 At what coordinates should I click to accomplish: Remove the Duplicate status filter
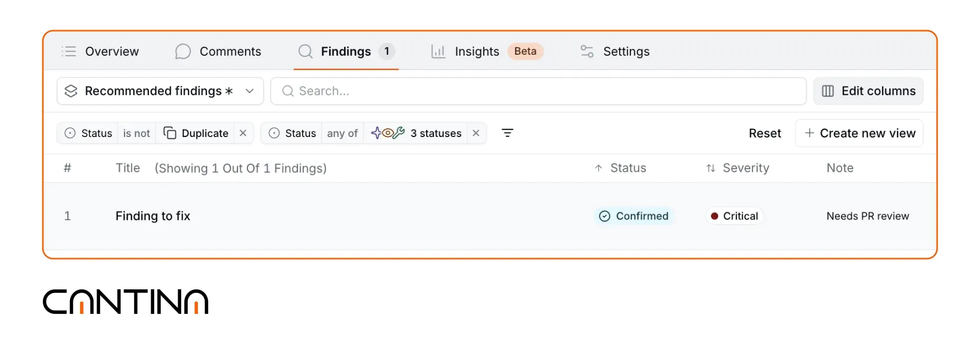(x=243, y=133)
